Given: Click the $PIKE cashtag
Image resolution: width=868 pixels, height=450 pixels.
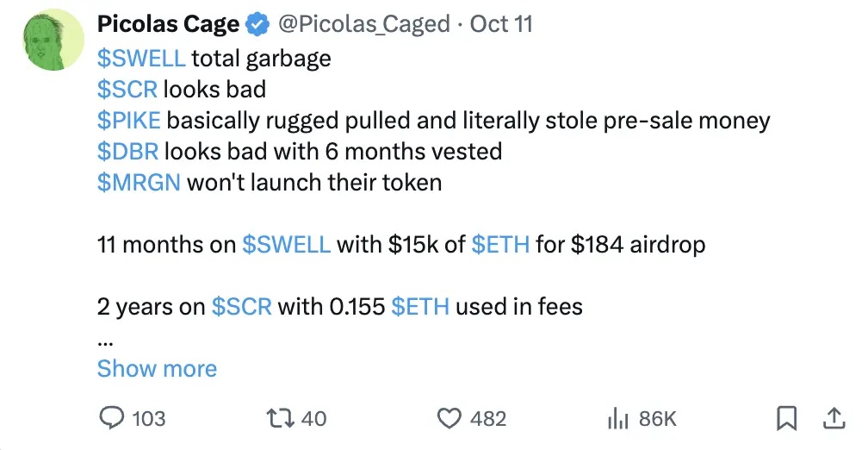Looking at the screenshot, I should (129, 121).
